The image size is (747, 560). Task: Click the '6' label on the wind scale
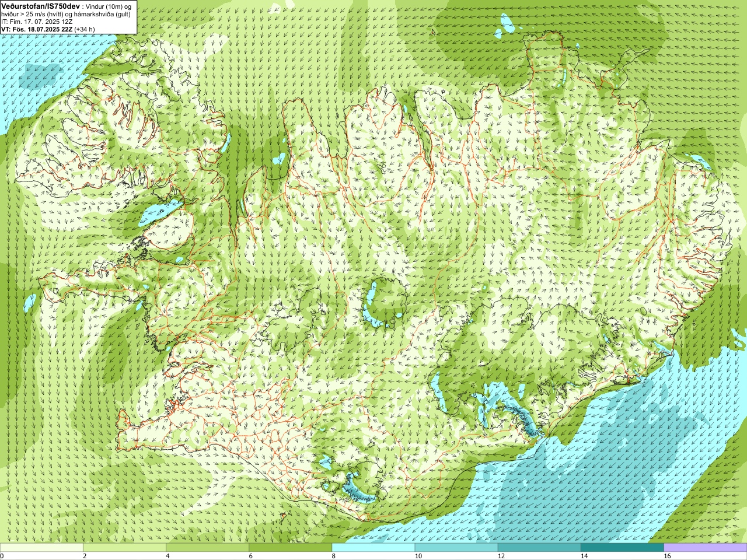pyautogui.click(x=250, y=556)
